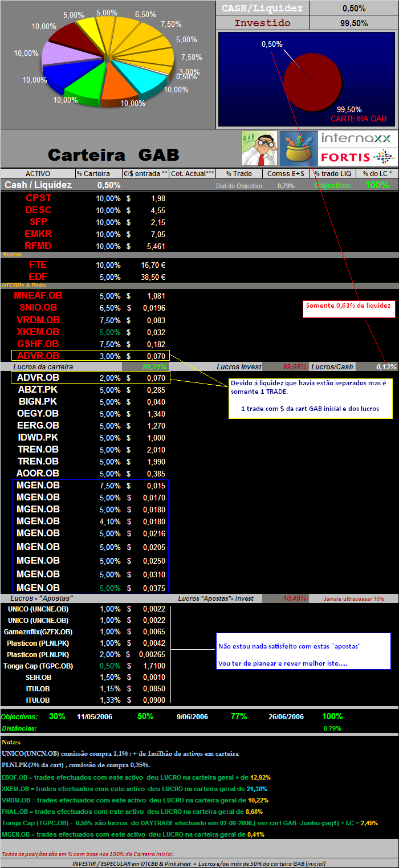The height and width of the screenshot is (868, 399).
Task: Click the Lucros Apostas 10,48% value
Action: 295,598
